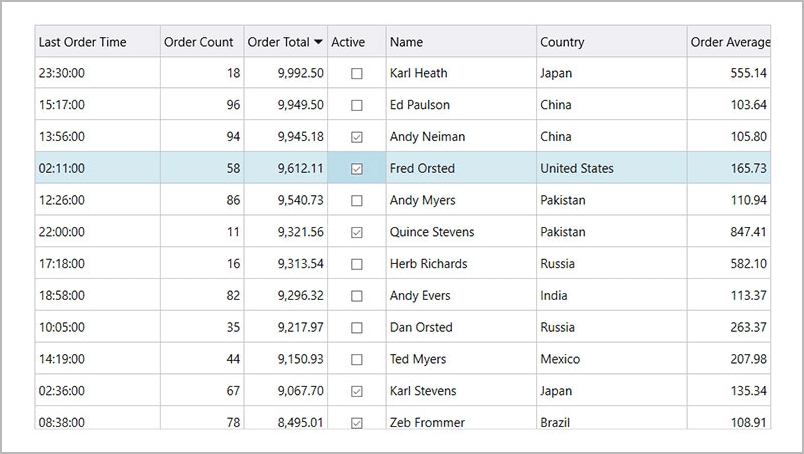Check Active box for Ed Paulson
The height and width of the screenshot is (454, 804).
pos(357,105)
